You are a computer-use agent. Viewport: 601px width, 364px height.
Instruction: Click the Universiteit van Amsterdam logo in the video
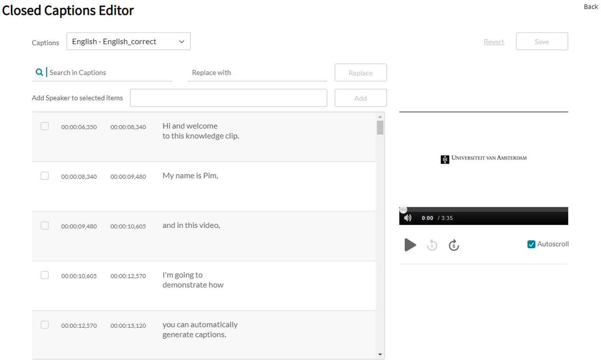coord(483,158)
